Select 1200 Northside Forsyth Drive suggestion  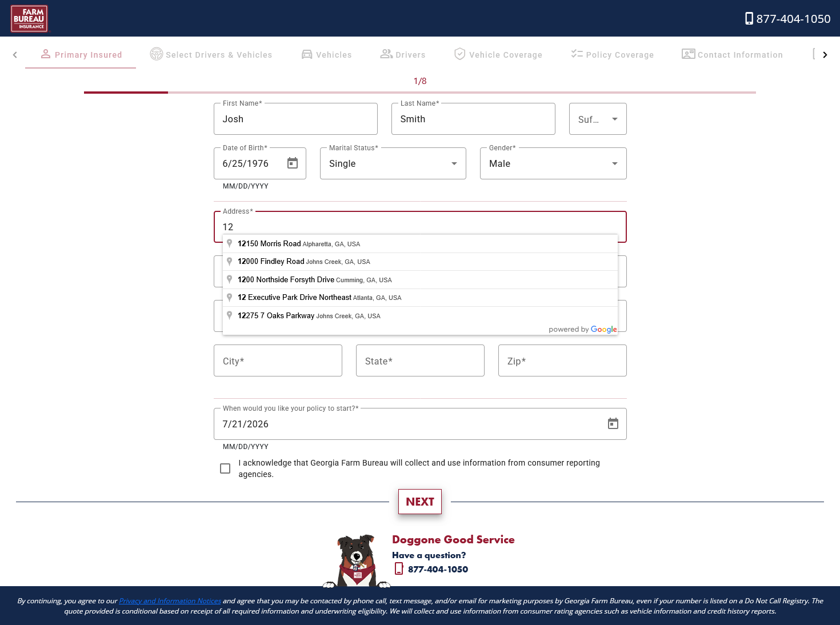pyautogui.click(x=420, y=280)
